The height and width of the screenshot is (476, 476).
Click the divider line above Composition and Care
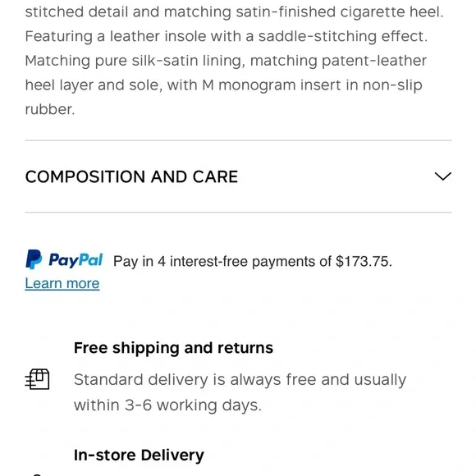238,140
